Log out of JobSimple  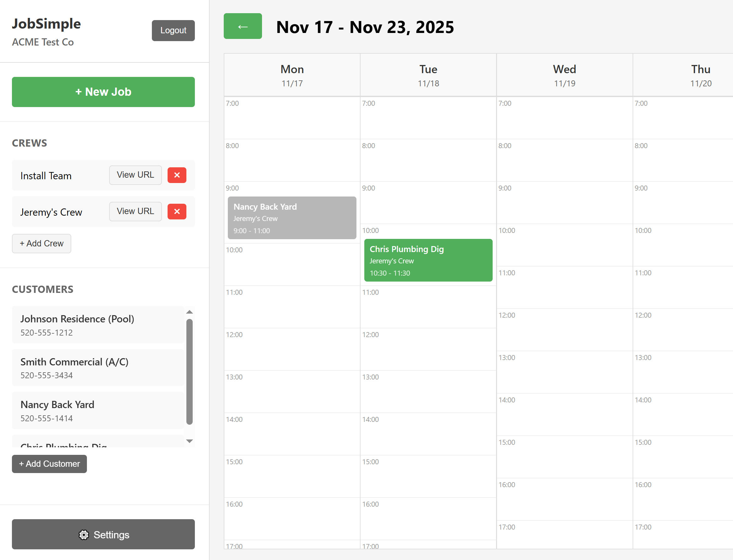[x=173, y=30]
